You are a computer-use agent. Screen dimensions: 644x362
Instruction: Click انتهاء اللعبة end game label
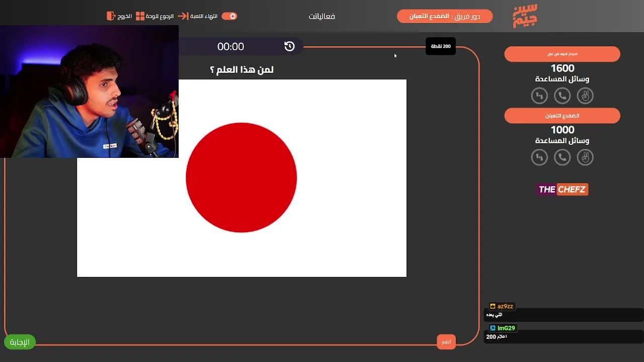(204, 16)
